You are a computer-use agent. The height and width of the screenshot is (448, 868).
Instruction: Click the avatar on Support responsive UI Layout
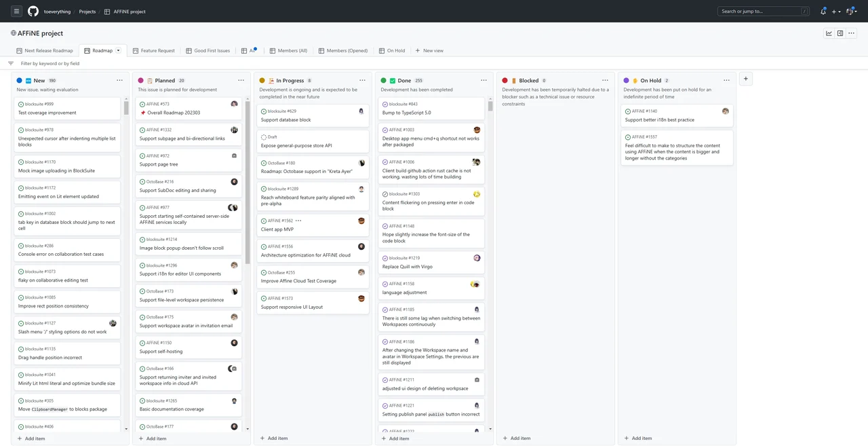[x=361, y=298]
